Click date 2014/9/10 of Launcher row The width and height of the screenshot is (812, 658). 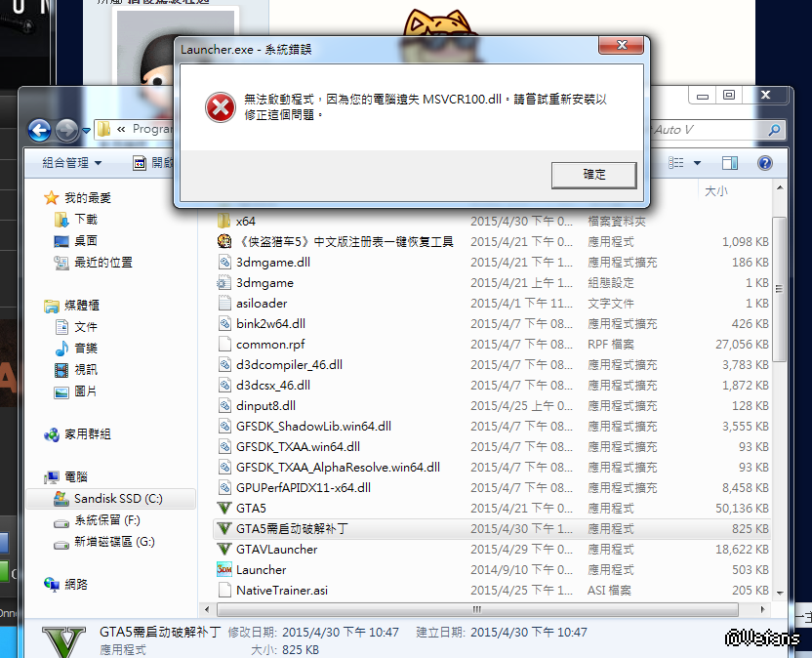click(521, 570)
